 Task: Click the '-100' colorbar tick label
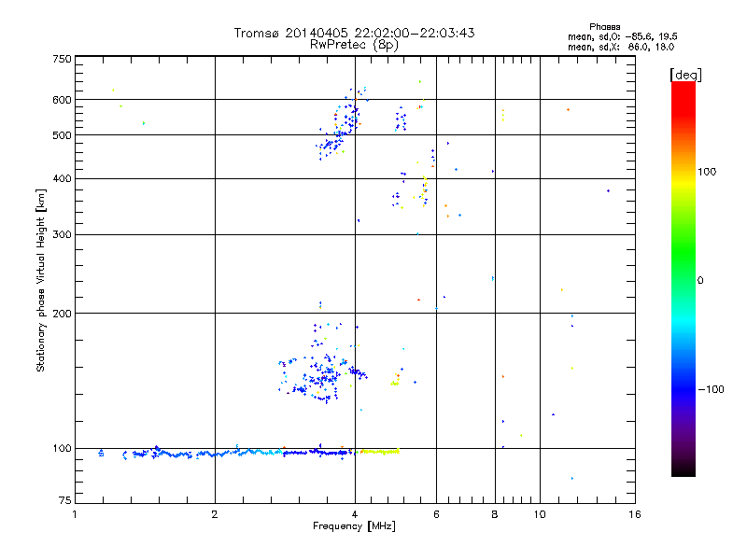tap(711, 389)
